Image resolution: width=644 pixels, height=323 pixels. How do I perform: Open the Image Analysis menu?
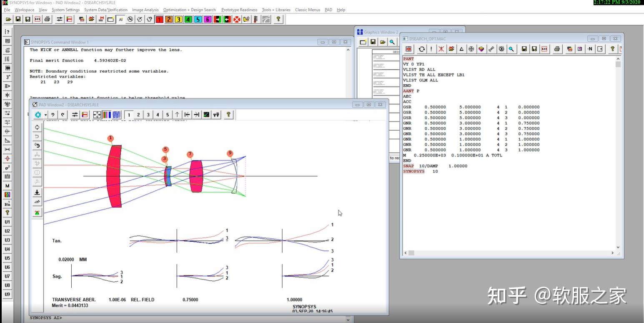point(145,10)
